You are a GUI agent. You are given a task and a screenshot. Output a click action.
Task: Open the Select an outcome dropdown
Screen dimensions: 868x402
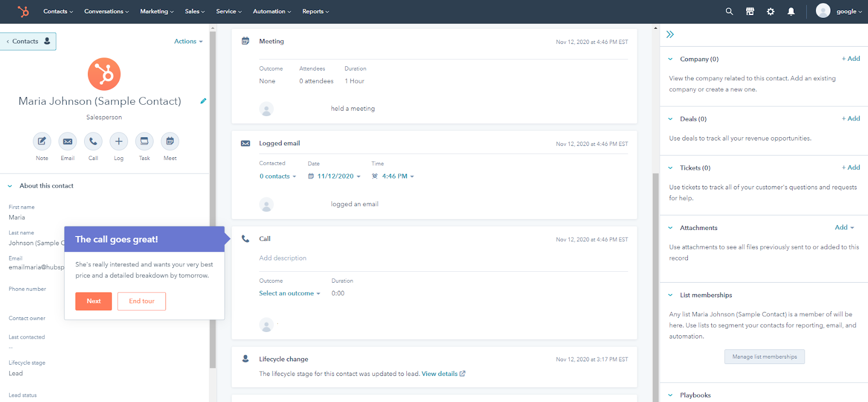pyautogui.click(x=290, y=293)
